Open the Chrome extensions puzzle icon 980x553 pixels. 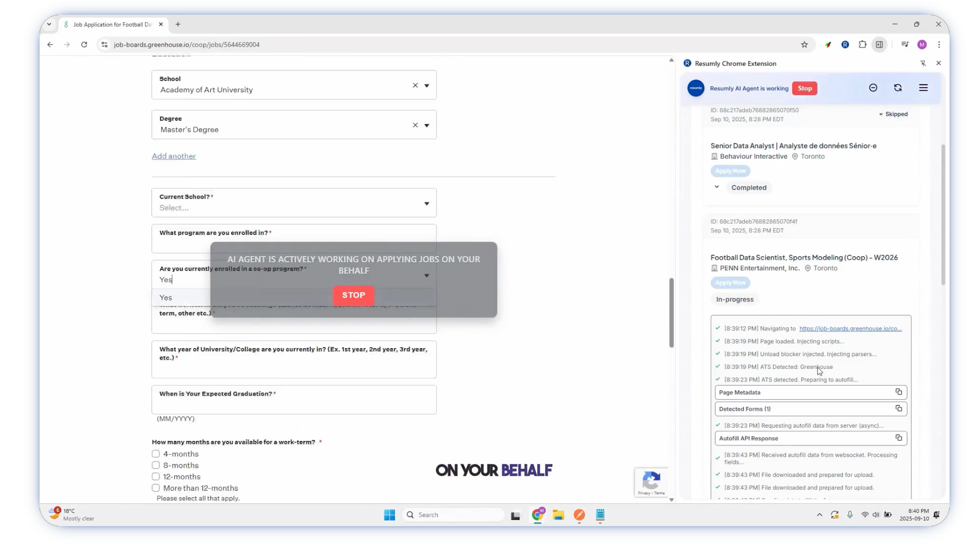(862, 45)
